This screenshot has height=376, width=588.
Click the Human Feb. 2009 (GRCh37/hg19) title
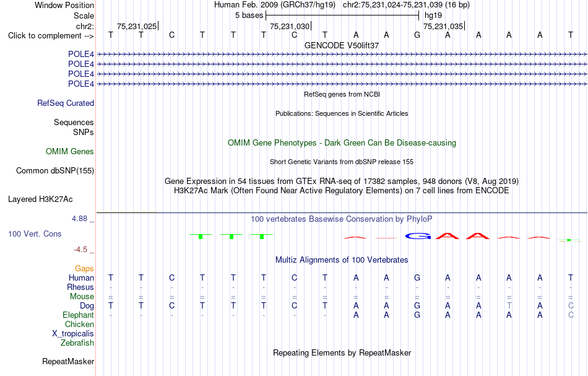pos(275,5)
